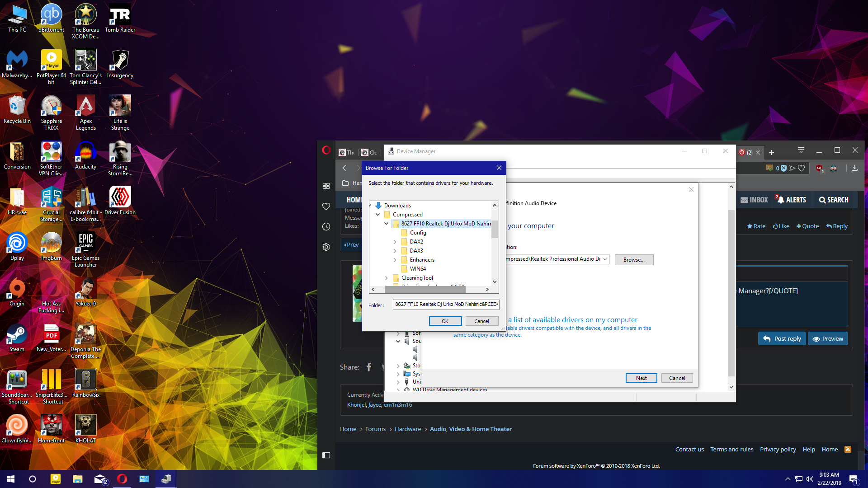The width and height of the screenshot is (868, 488).
Task: Open driver location path dropdown
Action: coord(605,259)
